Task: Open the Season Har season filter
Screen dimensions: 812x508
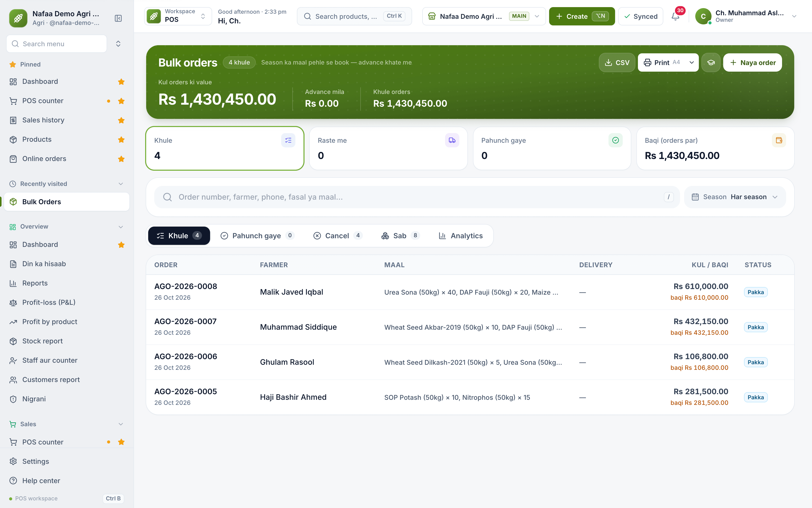Action: (735, 197)
